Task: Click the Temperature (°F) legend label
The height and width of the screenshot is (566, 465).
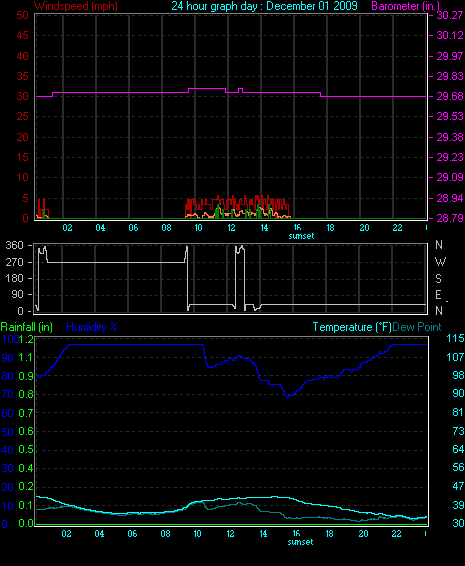Action: click(352, 327)
